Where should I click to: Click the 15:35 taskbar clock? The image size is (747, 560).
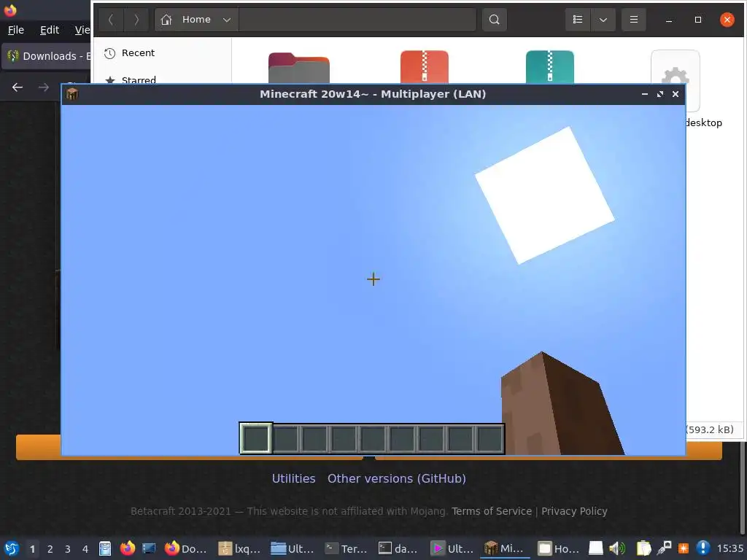point(729,549)
